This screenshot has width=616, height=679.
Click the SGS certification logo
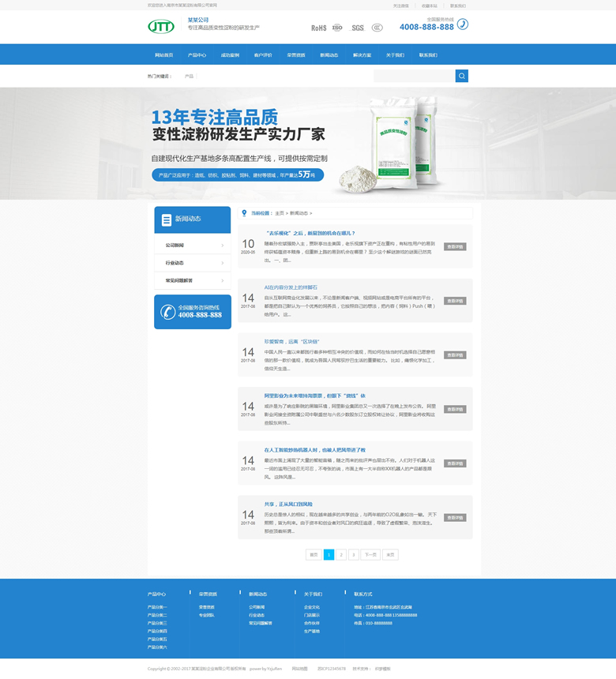pos(358,28)
